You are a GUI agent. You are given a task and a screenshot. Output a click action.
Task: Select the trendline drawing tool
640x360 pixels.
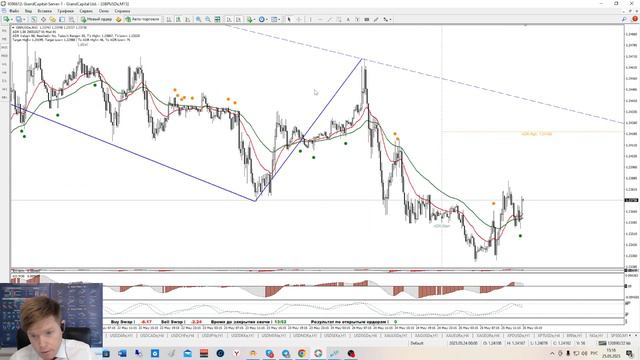click(x=329, y=19)
